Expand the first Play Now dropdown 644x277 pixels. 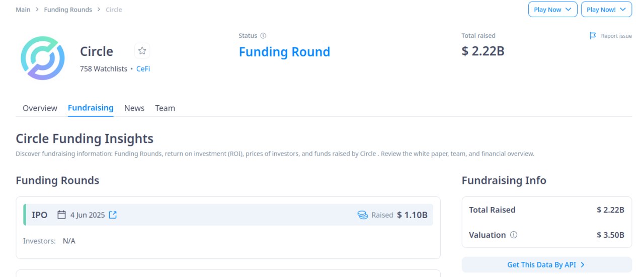coord(552,10)
